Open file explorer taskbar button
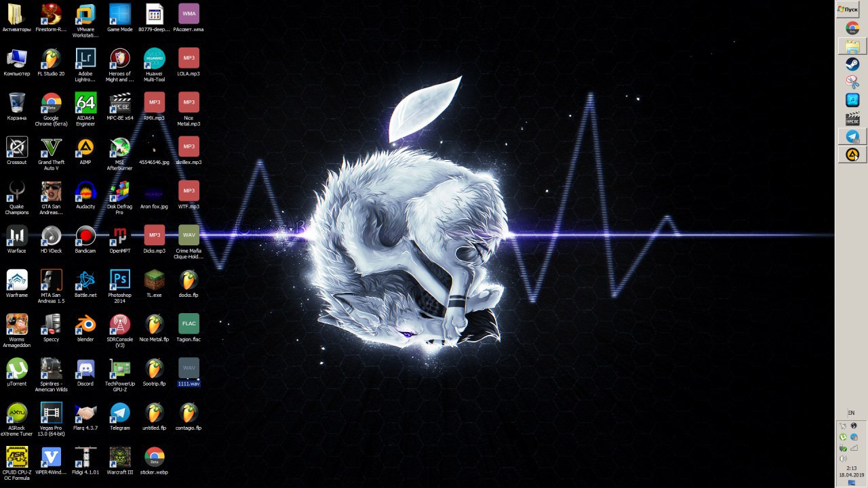This screenshot has height=488, width=868. [x=852, y=46]
